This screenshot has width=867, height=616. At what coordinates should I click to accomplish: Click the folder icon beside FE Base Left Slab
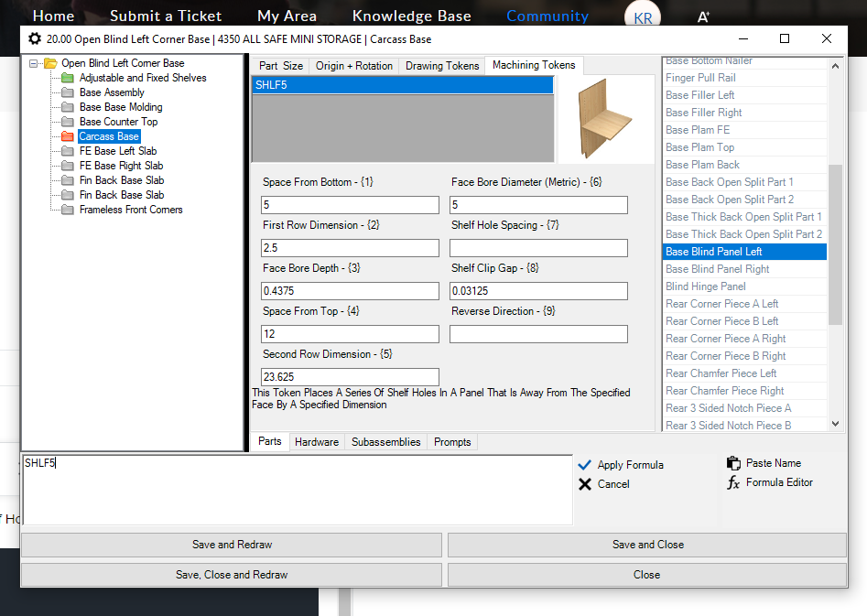tap(68, 151)
